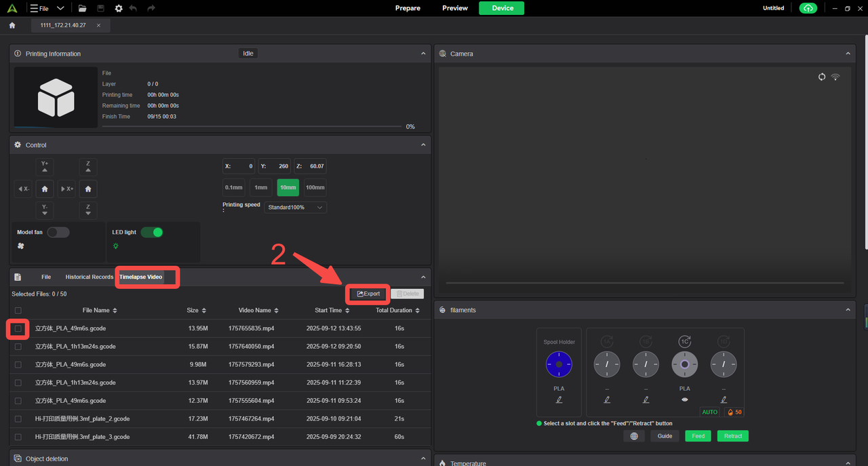Collapse the Printing Information panel
Viewport: 868px width, 466px height.
pos(424,54)
